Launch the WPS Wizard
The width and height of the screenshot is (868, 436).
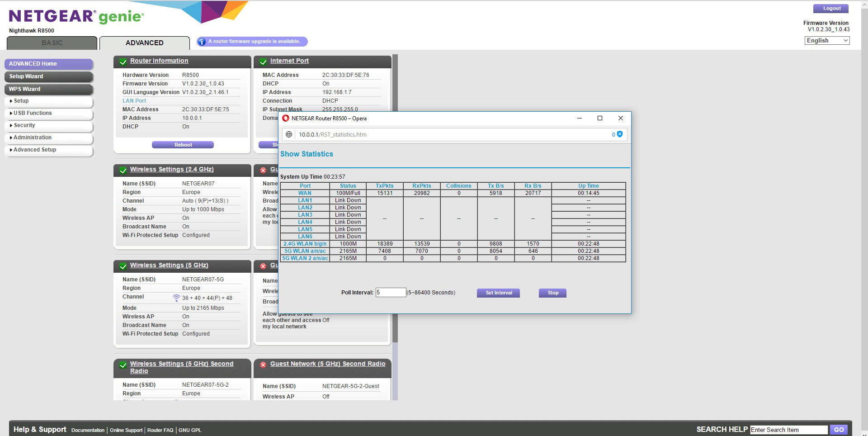click(48, 89)
